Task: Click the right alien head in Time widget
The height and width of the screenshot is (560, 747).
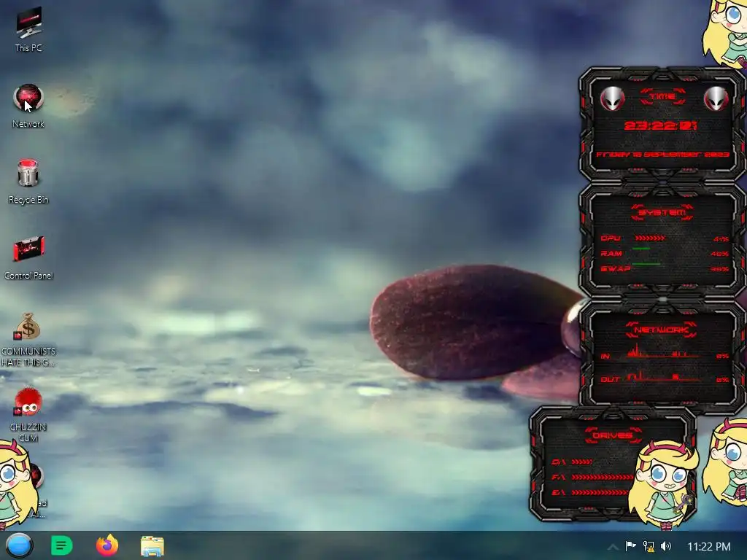Action: pyautogui.click(x=716, y=99)
